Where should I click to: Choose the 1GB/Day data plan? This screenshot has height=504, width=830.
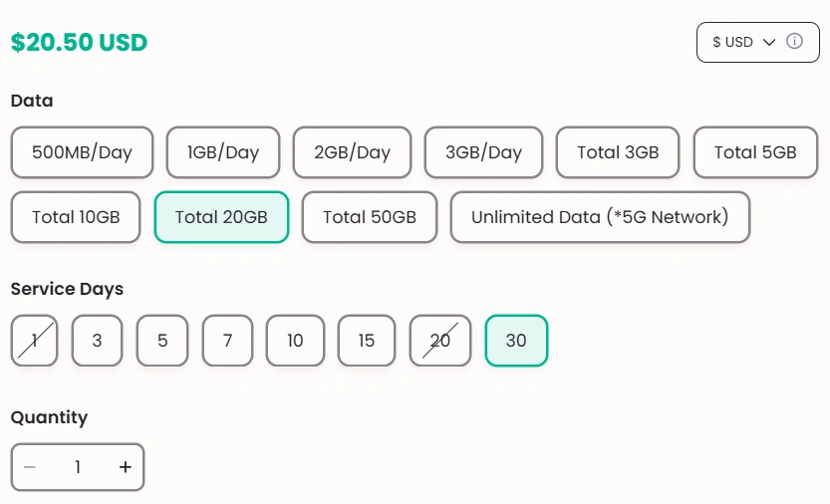[223, 152]
